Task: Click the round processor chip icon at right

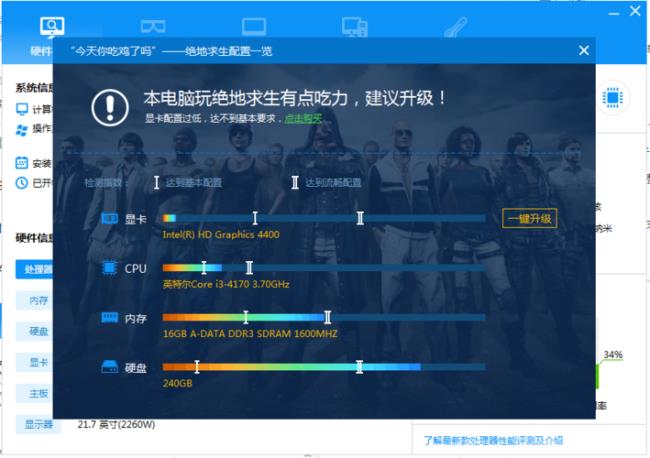Action: click(x=613, y=98)
